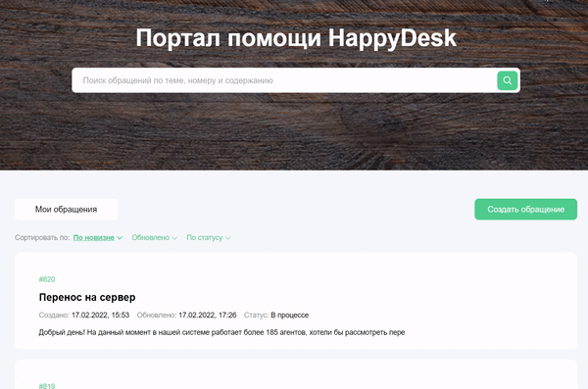Image resolution: width=588 pixels, height=389 pixels.
Task: Open the Обновлено sort dropdown
Action: [x=154, y=237]
